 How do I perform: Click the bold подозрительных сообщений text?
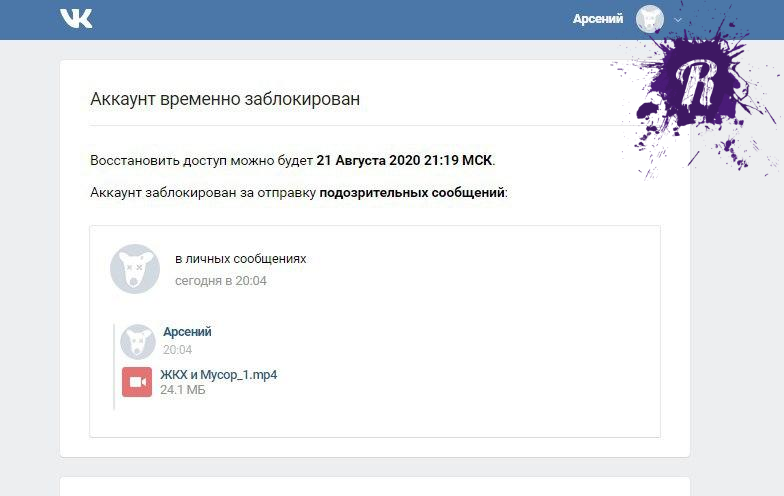tap(412, 192)
